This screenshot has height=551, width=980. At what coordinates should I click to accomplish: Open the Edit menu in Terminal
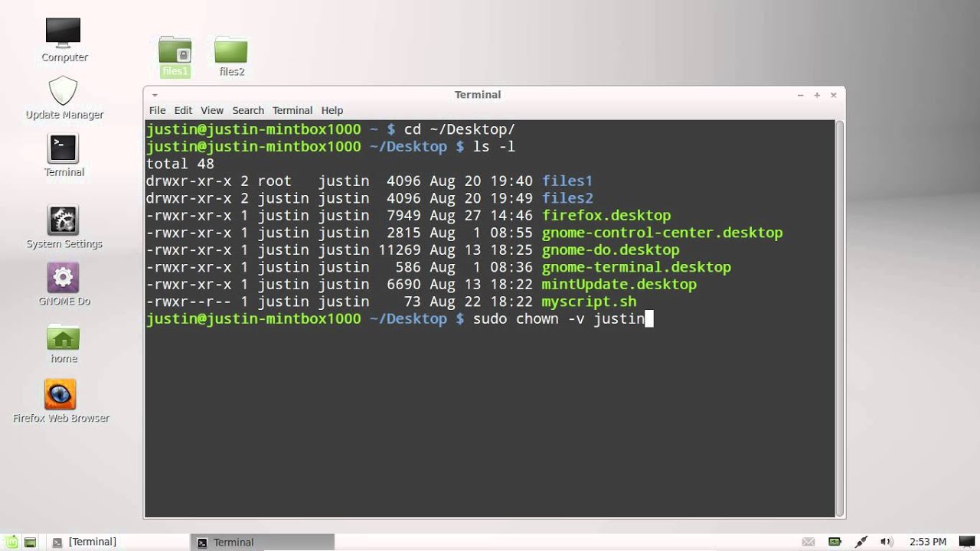(x=183, y=110)
